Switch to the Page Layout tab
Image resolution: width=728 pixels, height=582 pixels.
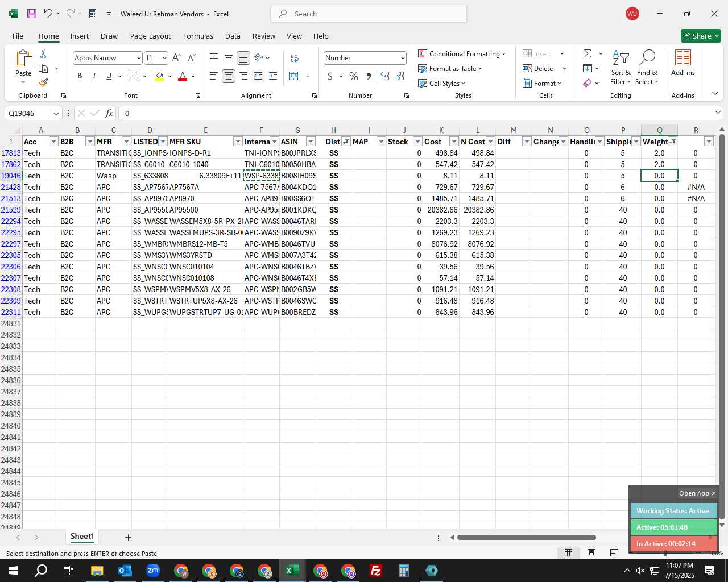[150, 36]
